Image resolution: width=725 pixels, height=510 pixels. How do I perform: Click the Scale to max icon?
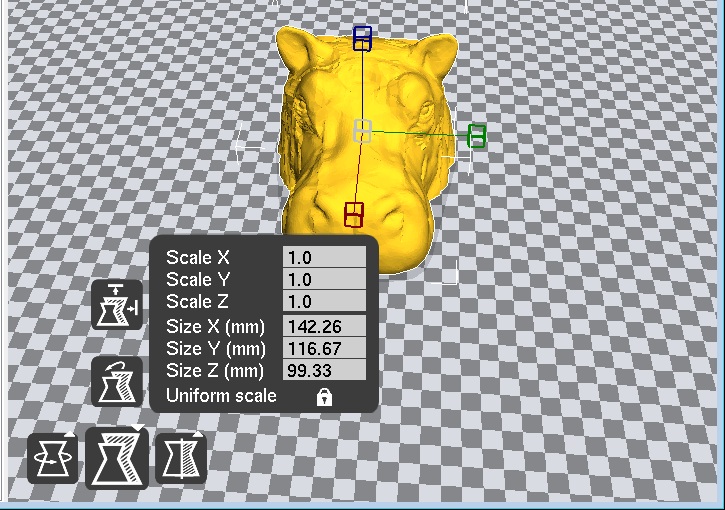click(x=117, y=305)
